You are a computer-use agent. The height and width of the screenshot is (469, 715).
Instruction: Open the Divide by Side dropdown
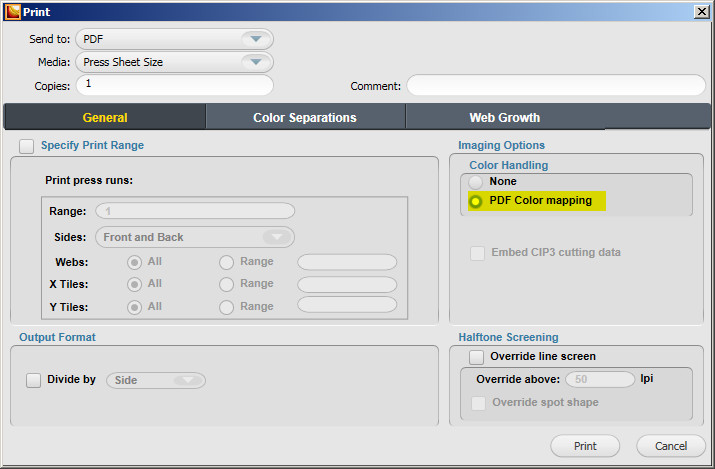point(156,380)
